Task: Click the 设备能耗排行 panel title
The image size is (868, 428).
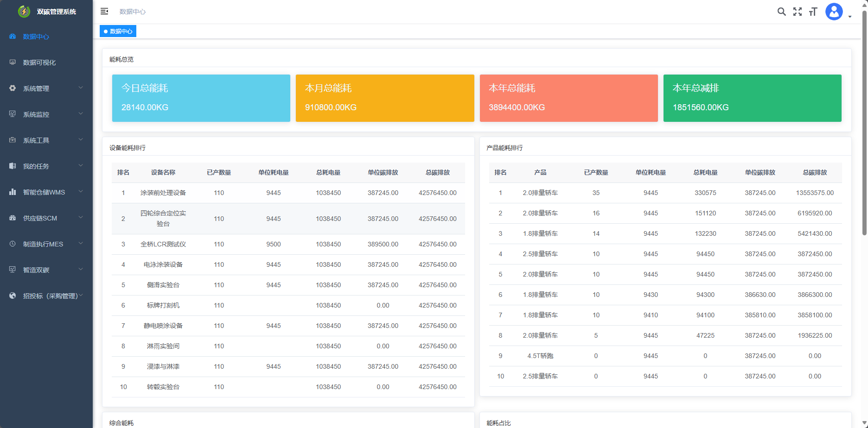Action: coord(128,148)
